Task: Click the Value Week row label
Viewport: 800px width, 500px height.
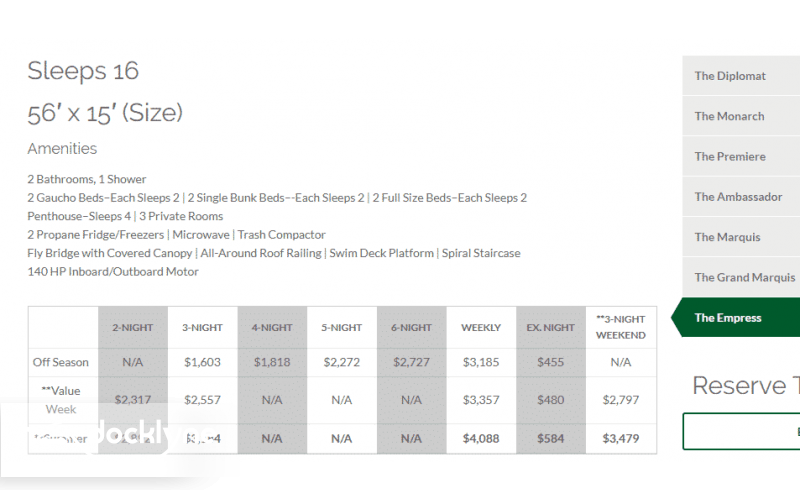Action: (x=61, y=399)
